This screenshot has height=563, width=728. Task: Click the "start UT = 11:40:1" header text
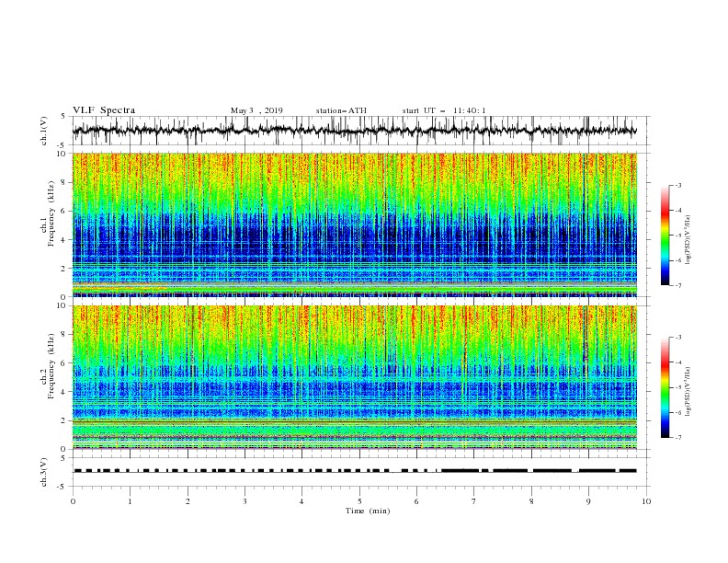pyautogui.click(x=444, y=110)
